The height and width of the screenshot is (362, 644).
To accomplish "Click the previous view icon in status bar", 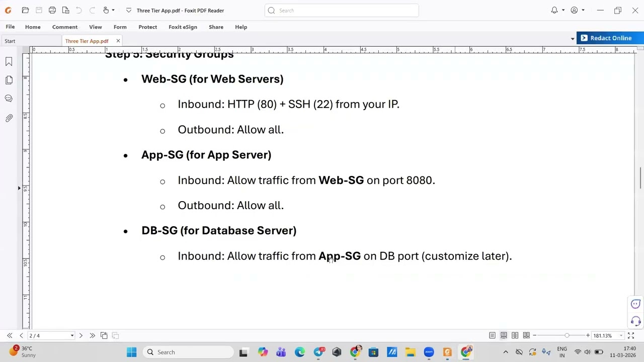I will (x=104, y=335).
